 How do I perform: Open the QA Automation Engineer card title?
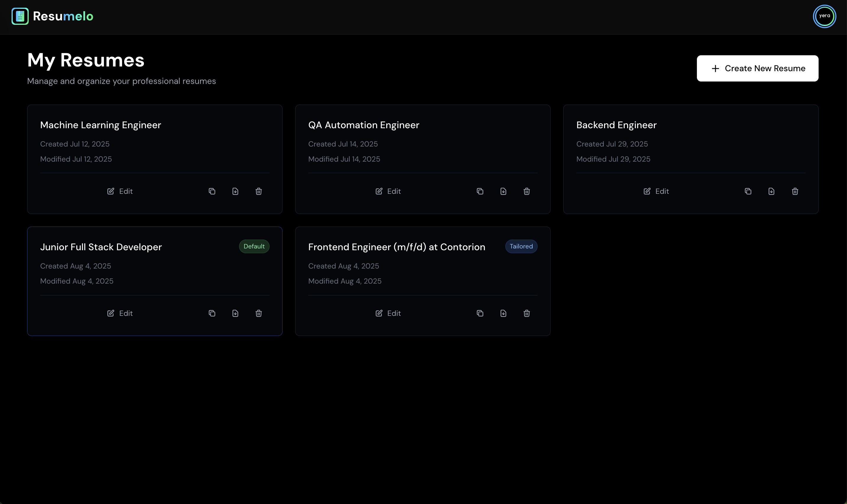coord(364,125)
